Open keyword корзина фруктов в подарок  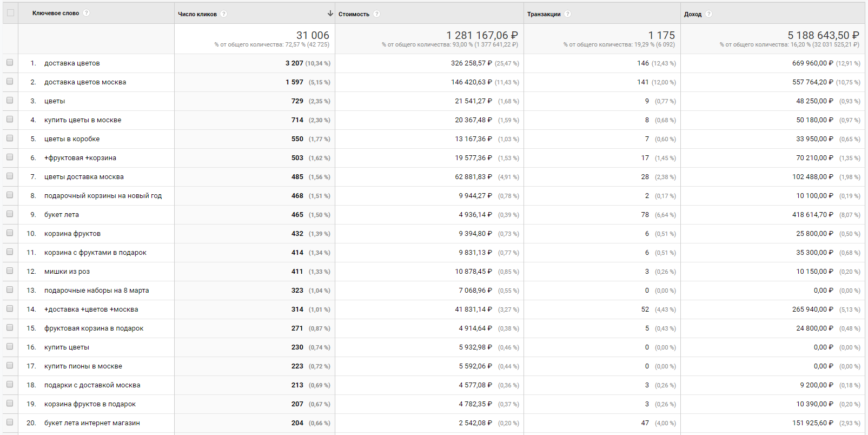click(x=90, y=404)
